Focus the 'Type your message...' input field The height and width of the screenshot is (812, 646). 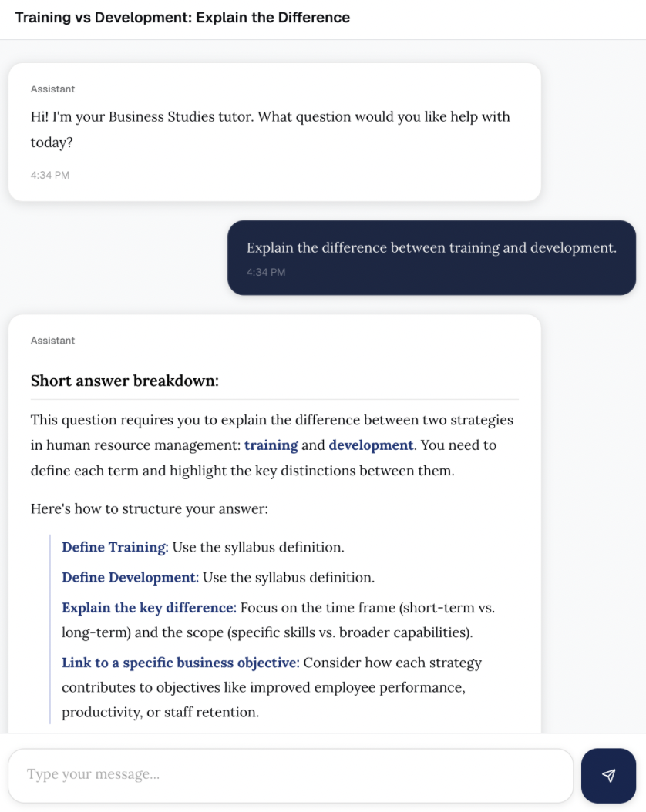coord(291,775)
